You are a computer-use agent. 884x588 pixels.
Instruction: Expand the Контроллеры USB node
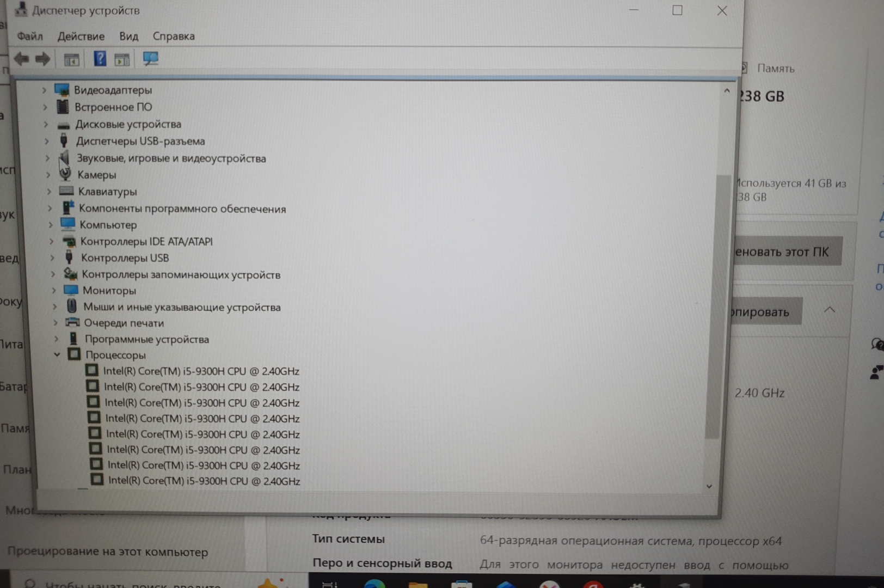click(x=52, y=258)
